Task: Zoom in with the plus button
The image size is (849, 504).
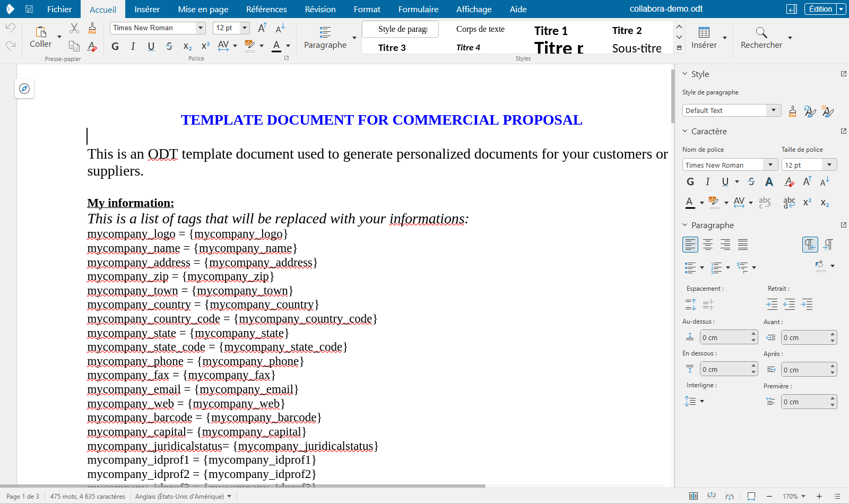Action: pyautogui.click(x=819, y=497)
